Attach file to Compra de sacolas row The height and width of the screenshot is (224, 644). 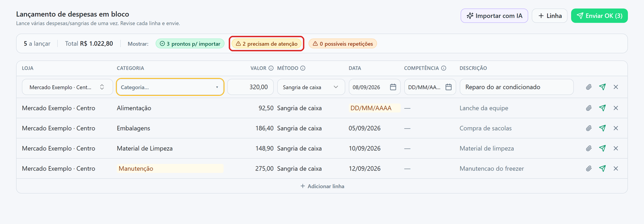pyautogui.click(x=589, y=128)
